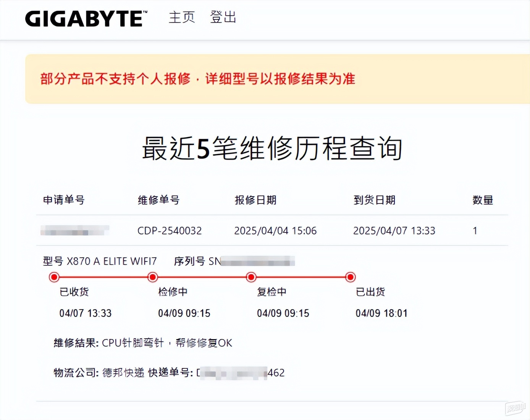The height and width of the screenshot is (420, 530).
Task: Click the GIGABYTE logo
Action: (86, 19)
